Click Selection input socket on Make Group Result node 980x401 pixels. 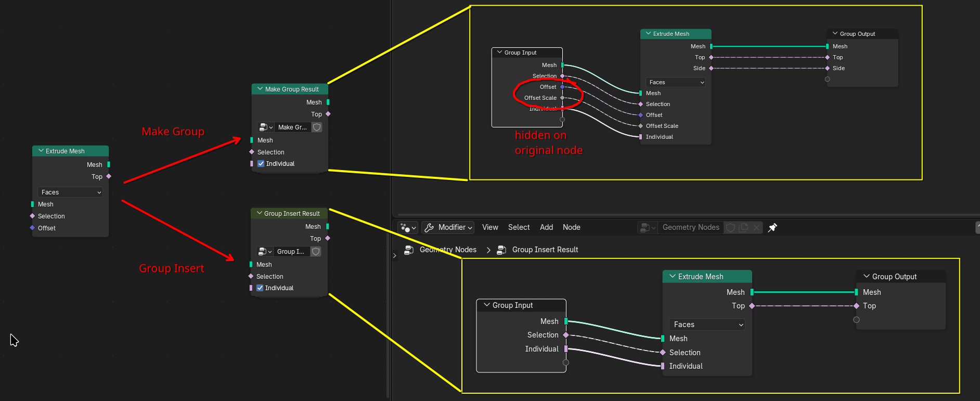(252, 152)
